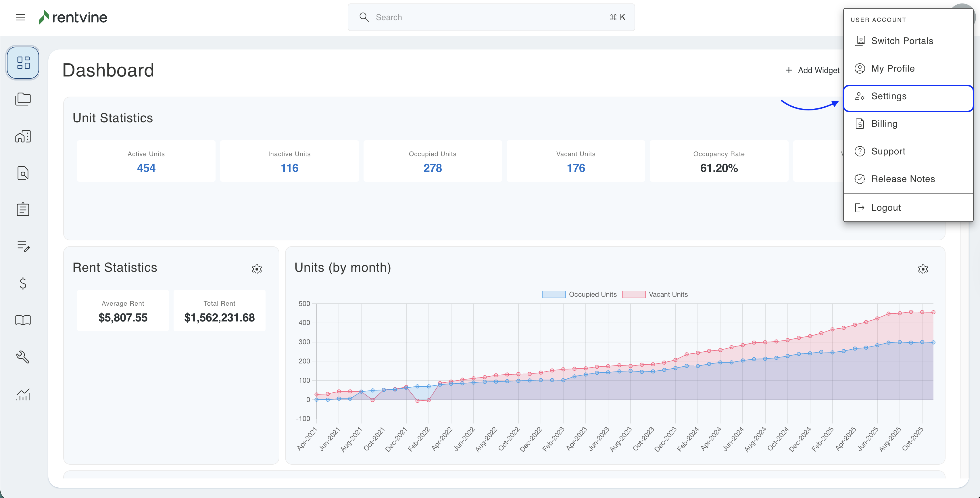Click the Add Widget button

coord(812,70)
